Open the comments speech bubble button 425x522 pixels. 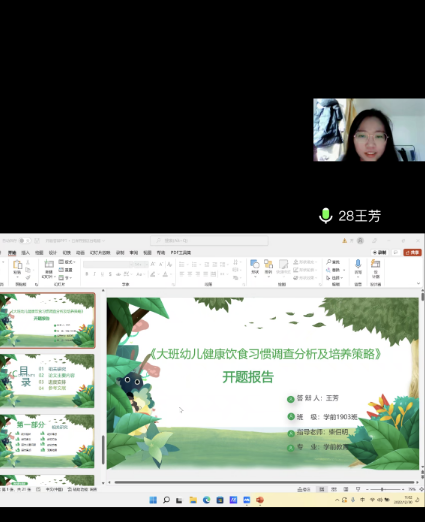click(396, 253)
